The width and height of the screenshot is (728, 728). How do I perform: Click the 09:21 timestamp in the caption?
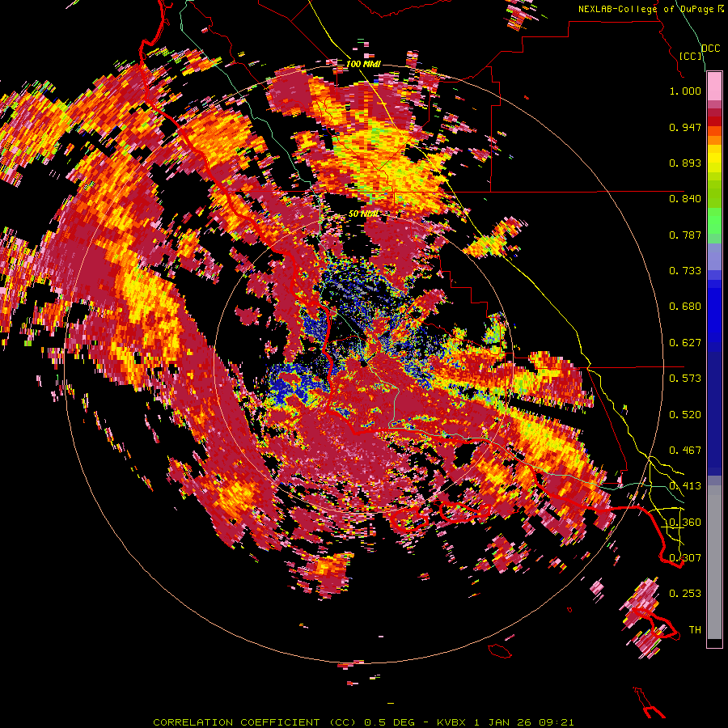coord(557,722)
